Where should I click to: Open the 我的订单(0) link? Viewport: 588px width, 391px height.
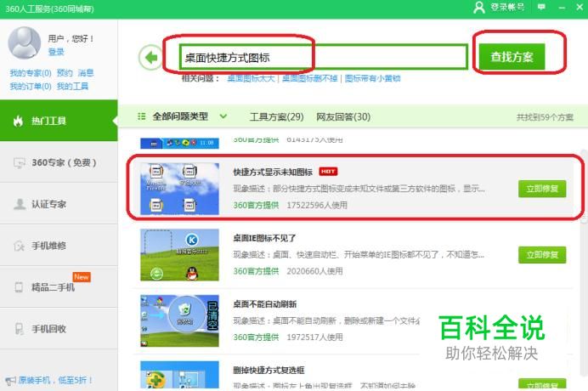tap(31, 87)
